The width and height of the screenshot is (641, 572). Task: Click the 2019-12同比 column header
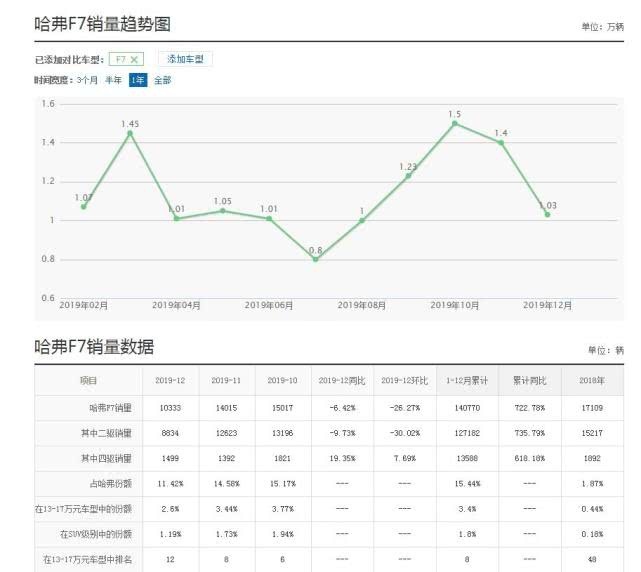(342, 381)
